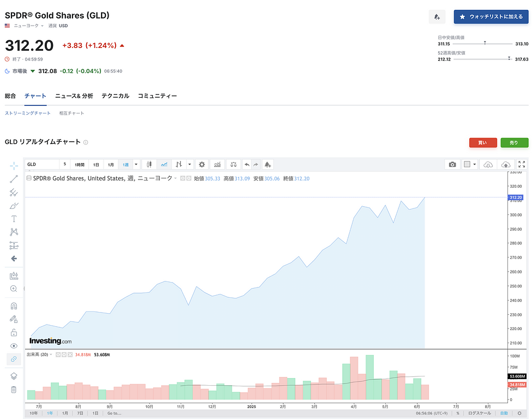Switch to the テクニカル tab
The width and height of the screenshot is (532, 419).
pos(115,96)
